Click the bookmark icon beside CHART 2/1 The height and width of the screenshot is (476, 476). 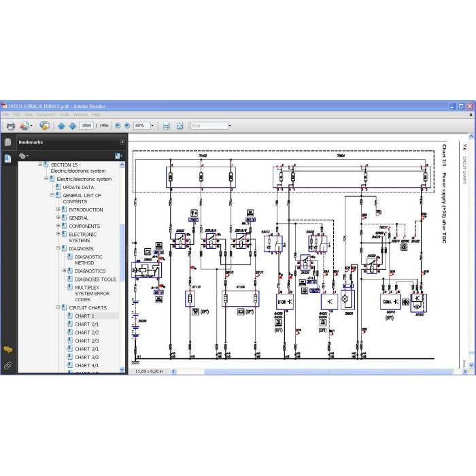pyautogui.click(x=70, y=324)
